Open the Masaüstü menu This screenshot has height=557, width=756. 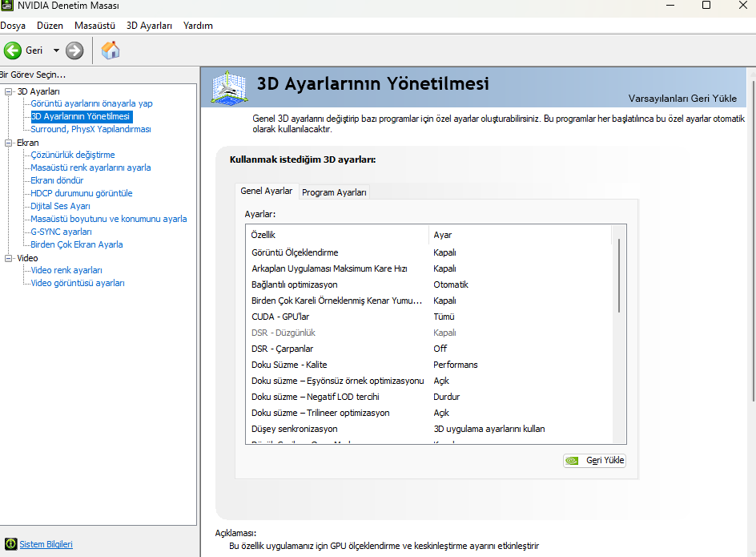click(94, 26)
